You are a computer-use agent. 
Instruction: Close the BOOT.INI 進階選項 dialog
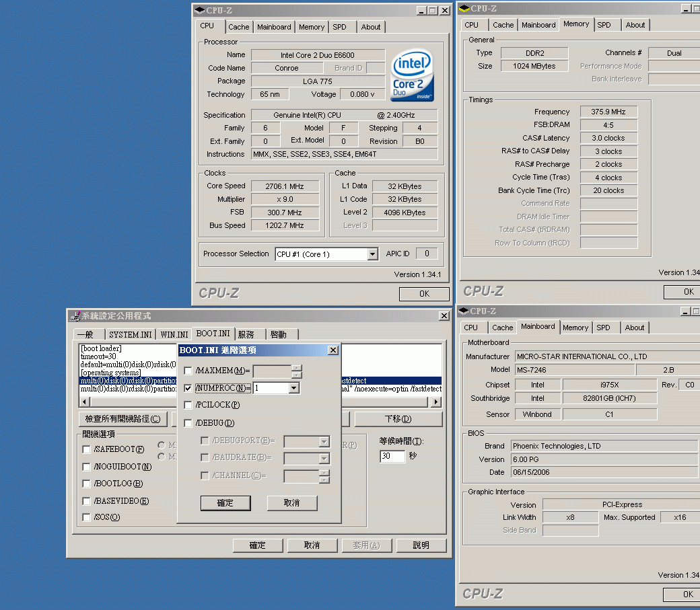coord(333,350)
